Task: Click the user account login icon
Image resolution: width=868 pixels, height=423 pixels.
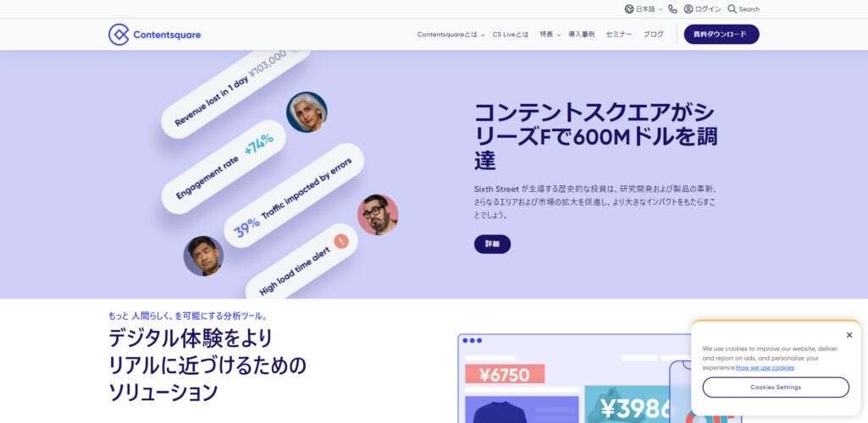Action: coord(688,8)
